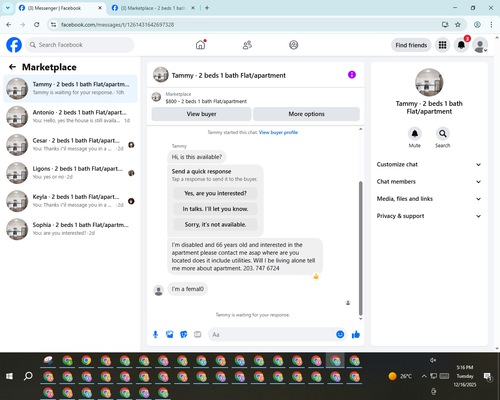
Task: Open Windows taskbar search
Action: point(28,376)
